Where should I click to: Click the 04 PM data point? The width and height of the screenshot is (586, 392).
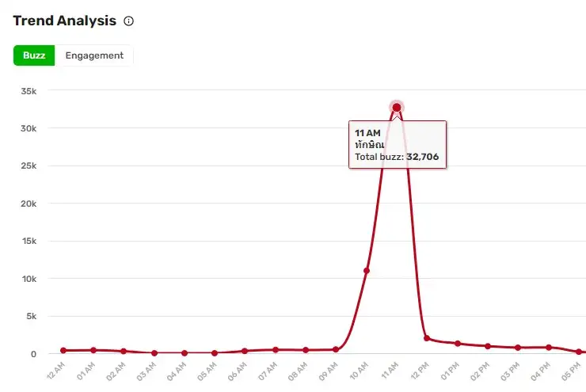(548, 348)
